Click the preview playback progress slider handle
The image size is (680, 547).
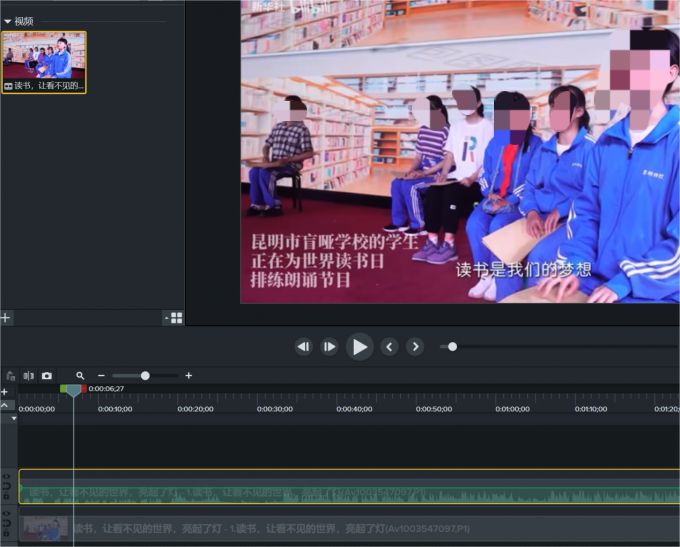click(452, 347)
